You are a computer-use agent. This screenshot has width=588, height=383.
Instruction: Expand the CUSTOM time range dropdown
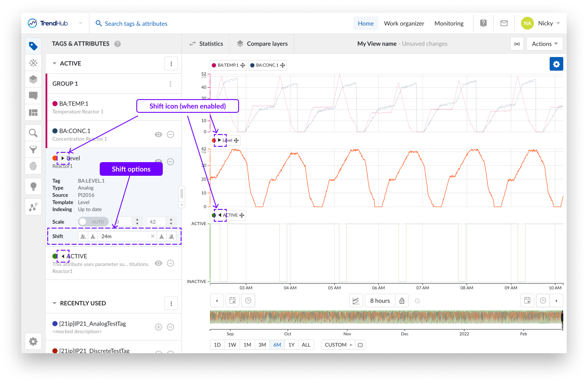pyautogui.click(x=338, y=345)
